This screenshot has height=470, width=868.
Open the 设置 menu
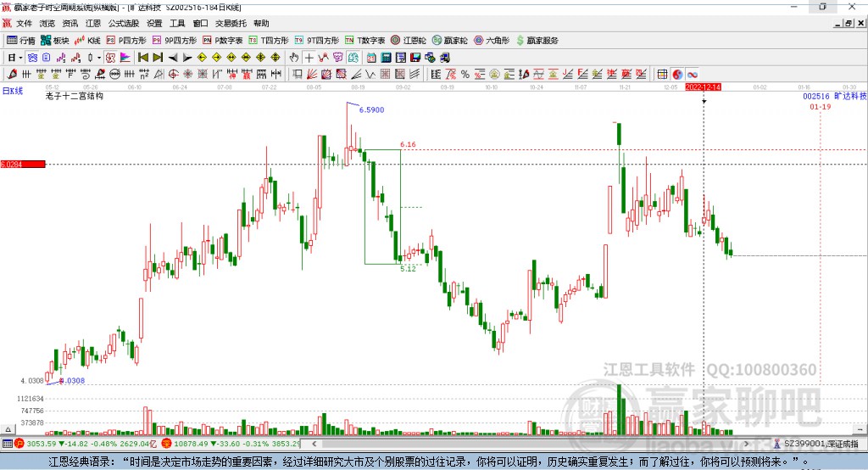click(x=154, y=23)
